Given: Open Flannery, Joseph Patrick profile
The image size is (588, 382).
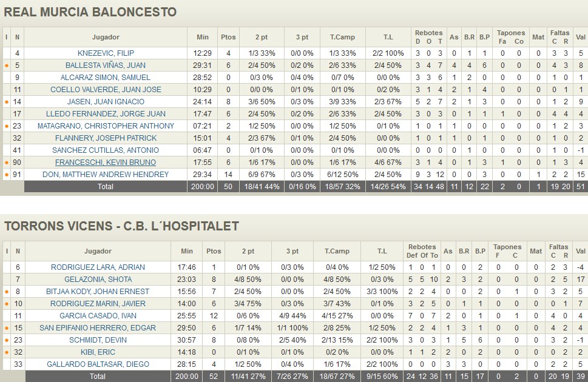Looking at the screenshot, I should [106, 138].
